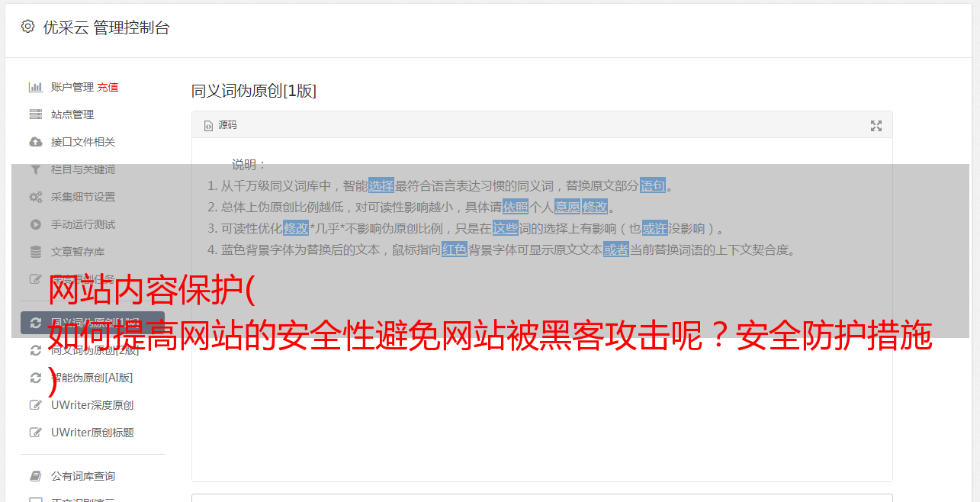Click the server icon next to 站点管理
The height and width of the screenshot is (502, 980).
click(35, 114)
